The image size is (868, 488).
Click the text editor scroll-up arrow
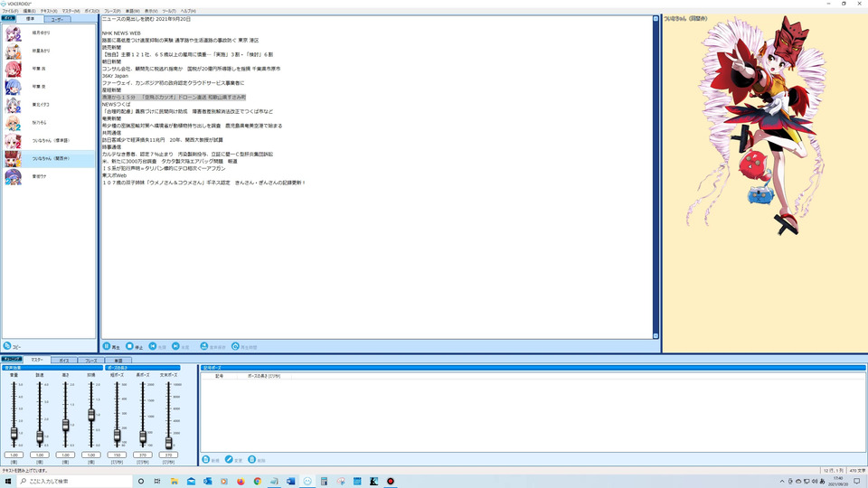pyautogui.click(x=656, y=19)
